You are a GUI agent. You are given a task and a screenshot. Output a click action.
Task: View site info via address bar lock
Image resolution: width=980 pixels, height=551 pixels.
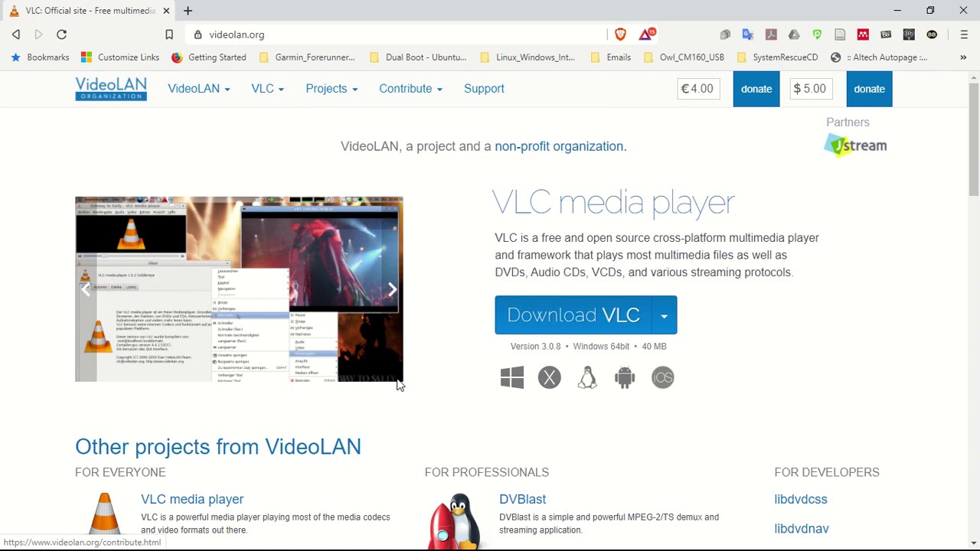click(x=198, y=34)
